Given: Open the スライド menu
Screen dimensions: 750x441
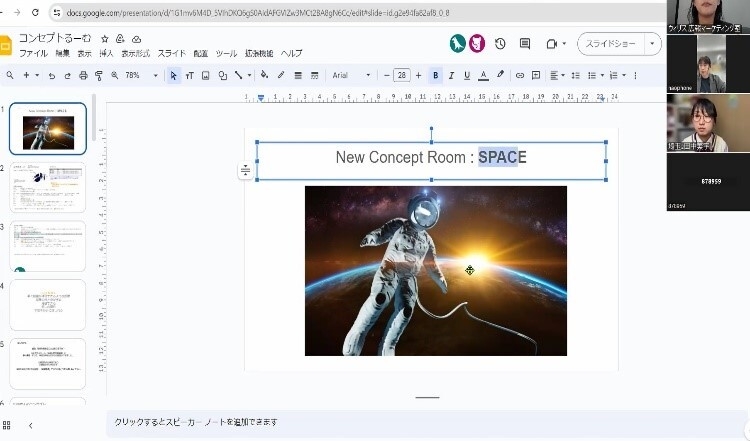Looking at the screenshot, I should (x=171, y=53).
